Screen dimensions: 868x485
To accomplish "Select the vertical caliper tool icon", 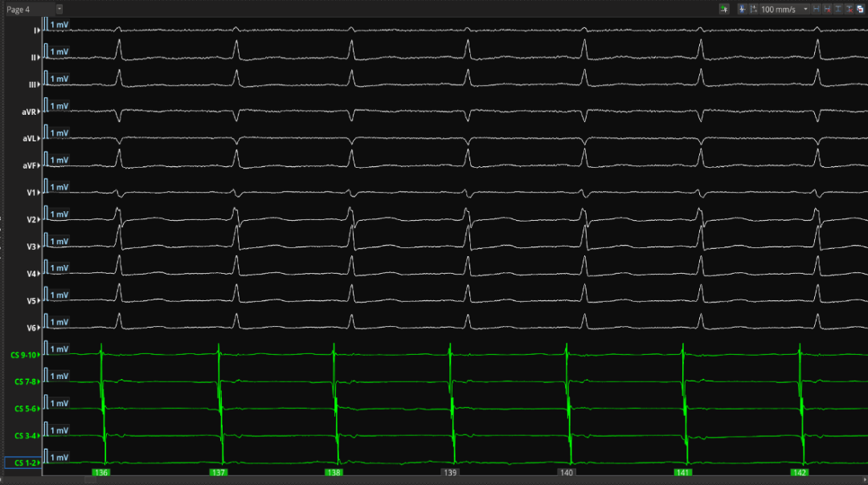I will pos(838,9).
